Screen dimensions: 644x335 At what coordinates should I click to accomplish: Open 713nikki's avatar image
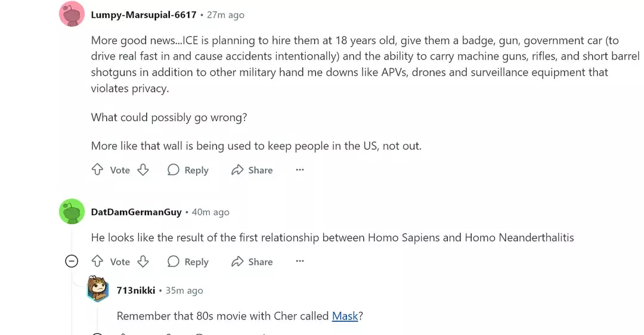coord(98,290)
